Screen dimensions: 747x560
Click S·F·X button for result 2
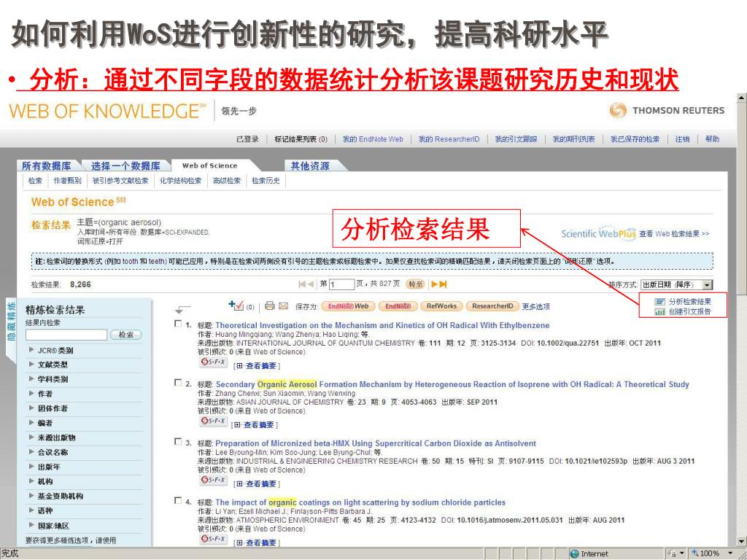tap(213, 421)
